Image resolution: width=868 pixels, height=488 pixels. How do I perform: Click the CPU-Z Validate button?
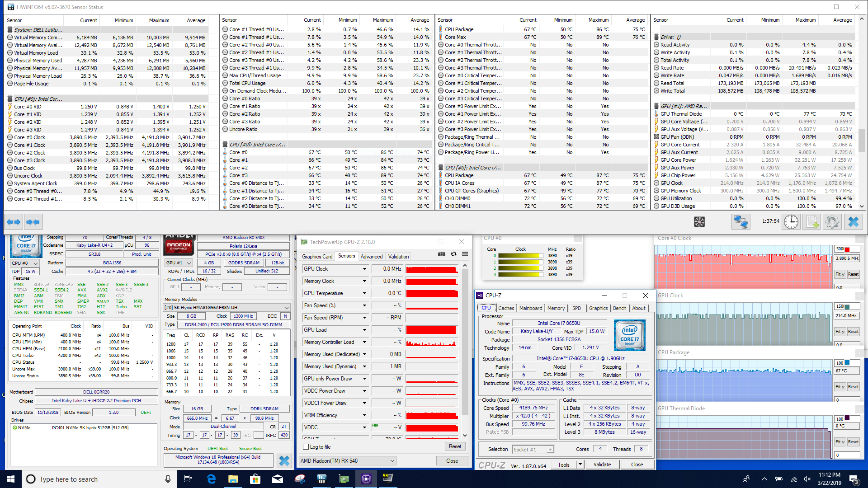[x=602, y=465]
